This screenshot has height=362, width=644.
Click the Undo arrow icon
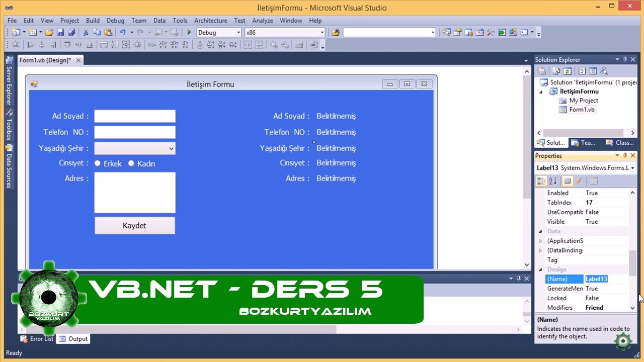(122, 33)
